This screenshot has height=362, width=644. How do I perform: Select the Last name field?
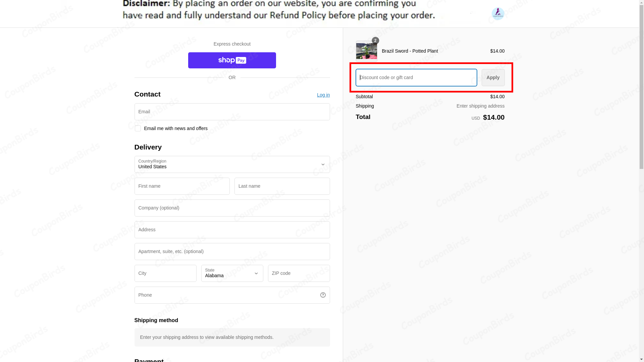pyautogui.click(x=282, y=186)
